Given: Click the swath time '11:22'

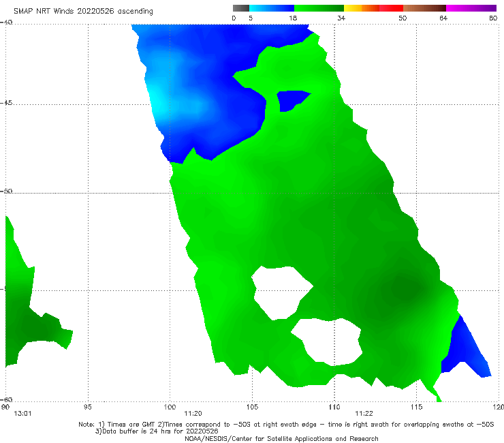Looking at the screenshot, I should [x=364, y=414].
